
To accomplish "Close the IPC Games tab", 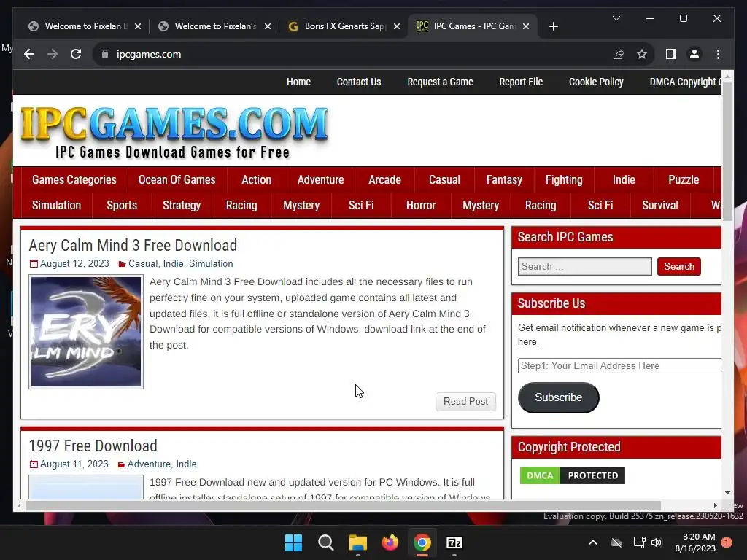I will coord(526,26).
